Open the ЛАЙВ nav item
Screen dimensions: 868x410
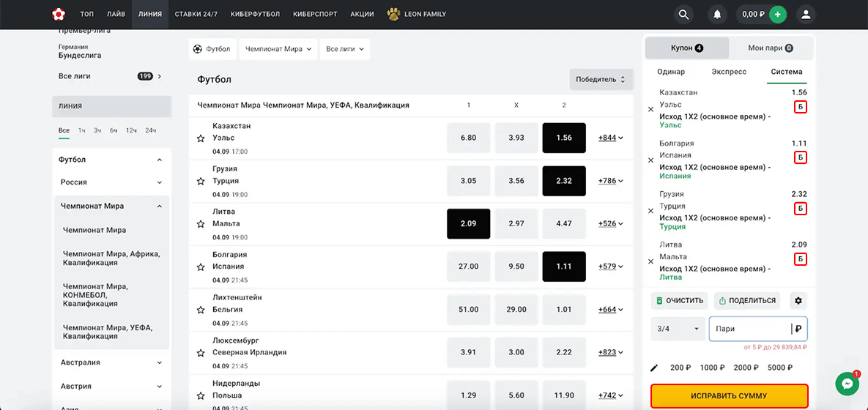point(116,15)
